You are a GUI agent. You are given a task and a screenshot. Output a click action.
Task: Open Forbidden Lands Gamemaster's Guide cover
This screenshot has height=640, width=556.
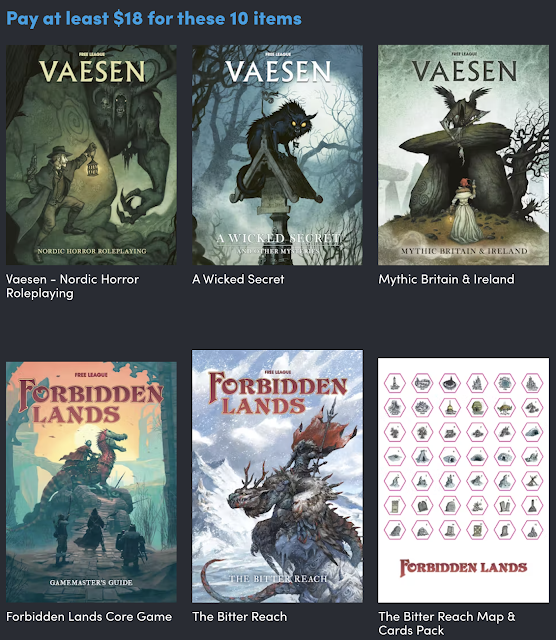(91, 482)
